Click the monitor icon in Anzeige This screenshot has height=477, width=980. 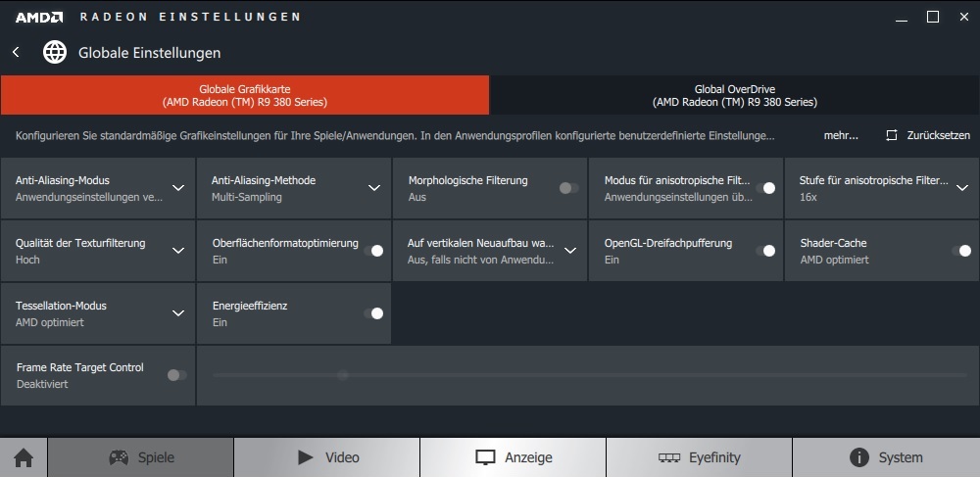tap(486, 457)
